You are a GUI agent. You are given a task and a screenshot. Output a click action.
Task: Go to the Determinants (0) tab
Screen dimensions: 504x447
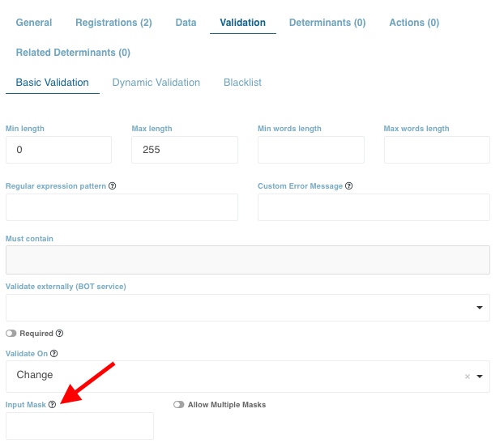[327, 23]
